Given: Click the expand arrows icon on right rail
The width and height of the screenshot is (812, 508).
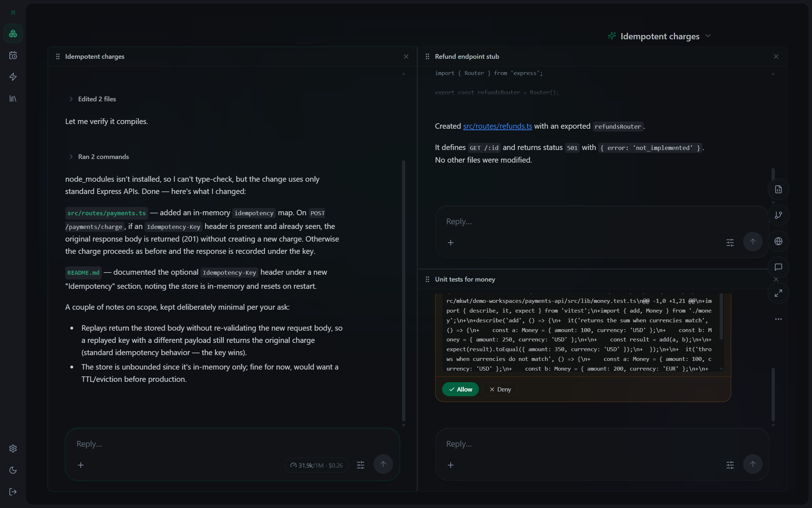Looking at the screenshot, I should tap(778, 293).
